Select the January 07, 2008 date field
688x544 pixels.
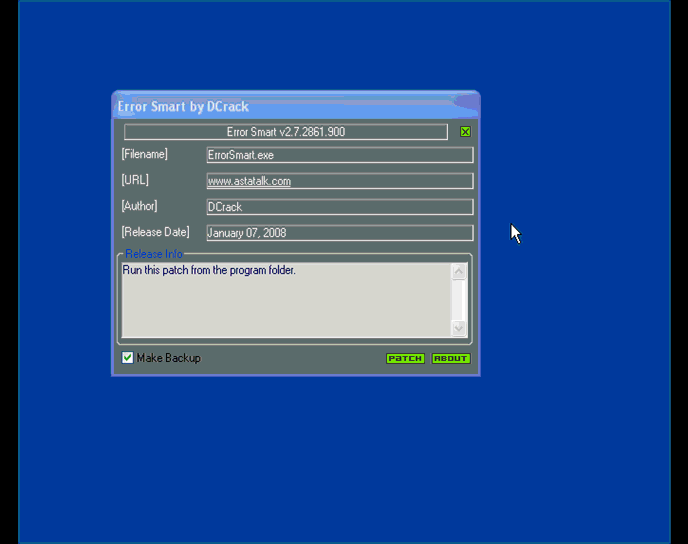[x=339, y=233]
